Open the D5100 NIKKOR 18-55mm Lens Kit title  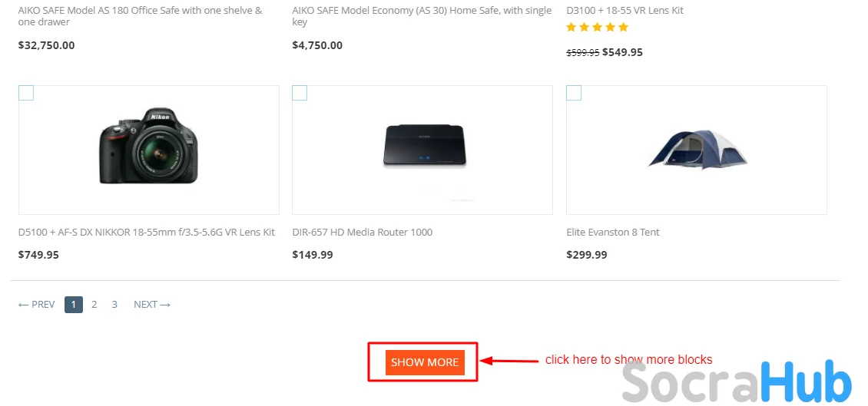[x=146, y=233]
